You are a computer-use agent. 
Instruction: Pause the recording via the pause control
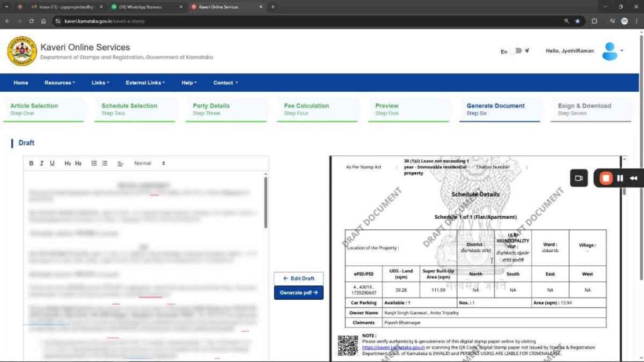[x=620, y=178]
